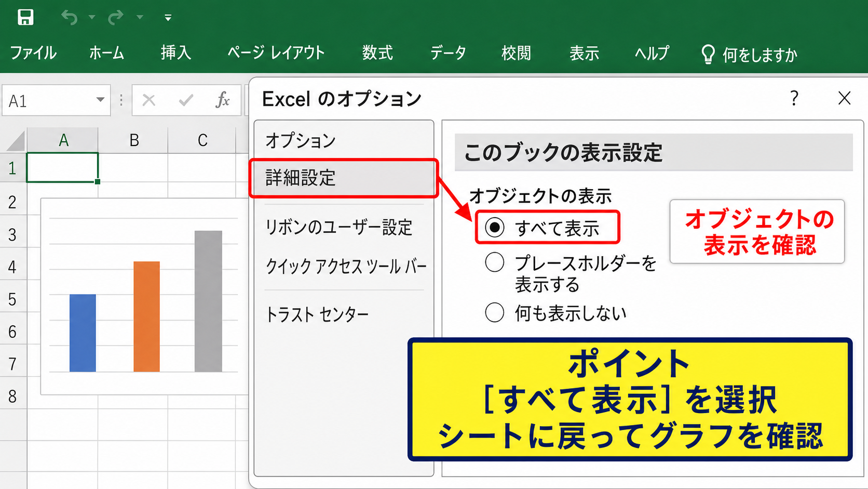Switch to the 校閲 ribbon tab
Screen dimensions: 868x489
click(516, 52)
